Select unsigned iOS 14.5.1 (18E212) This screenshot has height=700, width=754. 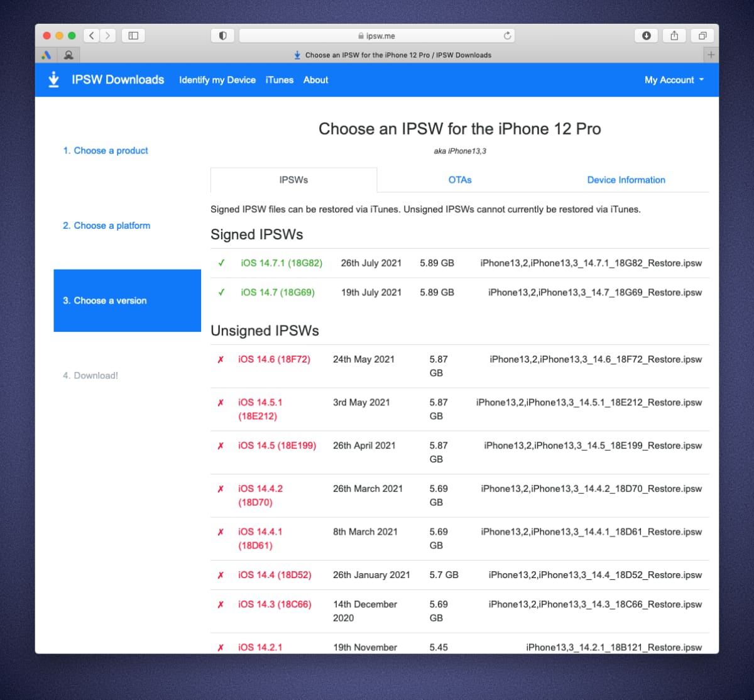(260, 409)
